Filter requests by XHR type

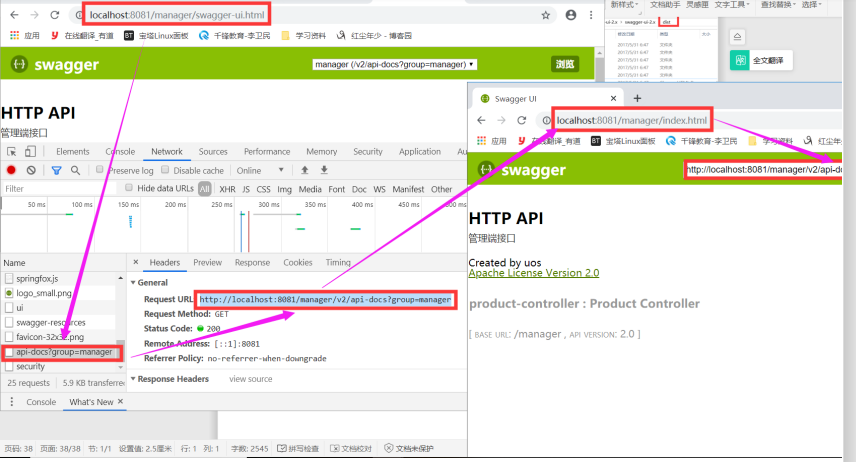pos(227,189)
